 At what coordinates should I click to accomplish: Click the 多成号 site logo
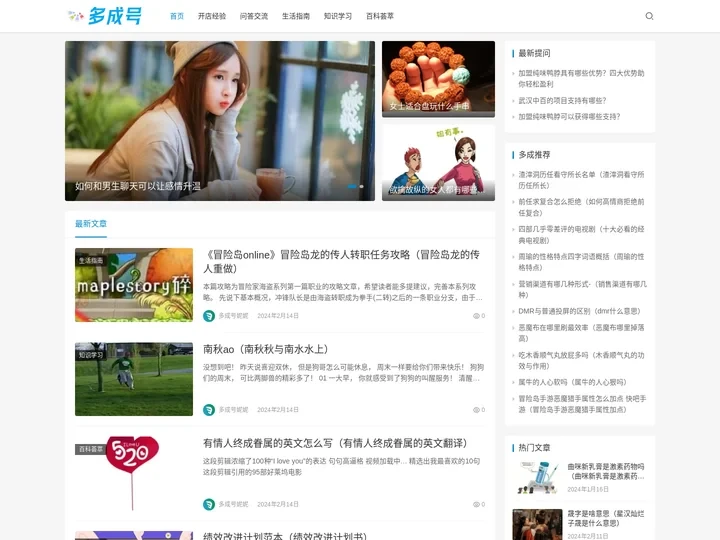[x=105, y=16]
